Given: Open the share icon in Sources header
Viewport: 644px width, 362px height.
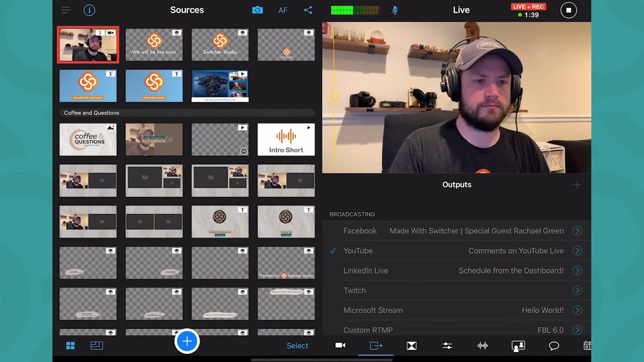Looking at the screenshot, I should [x=308, y=10].
